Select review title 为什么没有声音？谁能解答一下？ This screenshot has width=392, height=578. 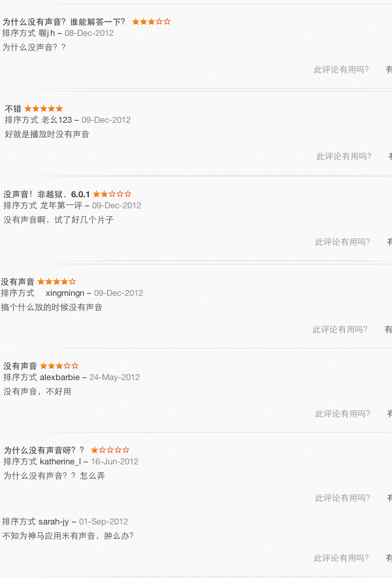pos(64,22)
